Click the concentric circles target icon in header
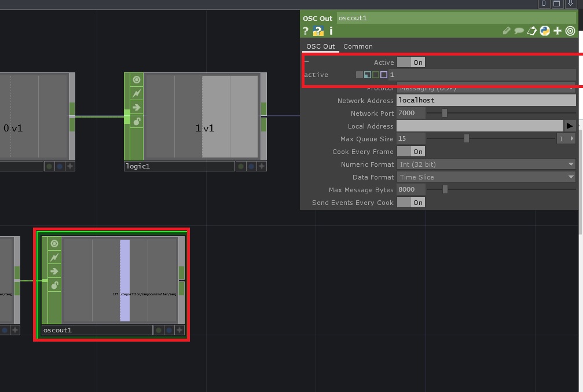 pyautogui.click(x=570, y=31)
